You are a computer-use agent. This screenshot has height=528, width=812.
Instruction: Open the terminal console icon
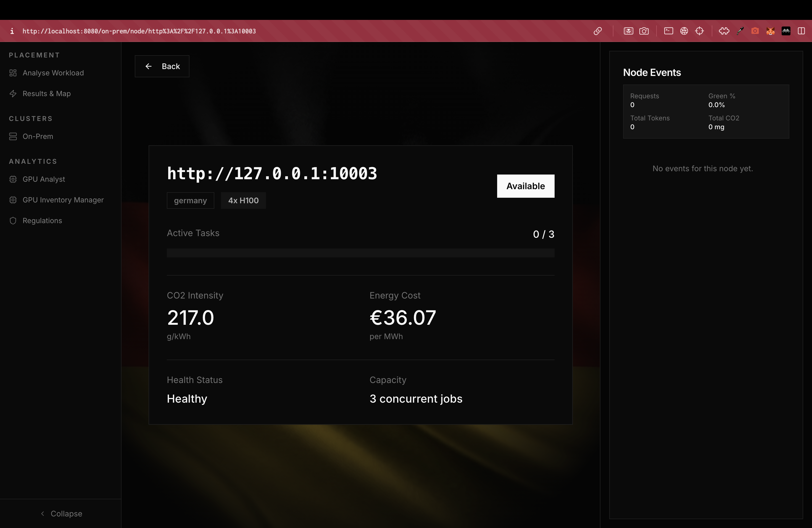(x=668, y=31)
